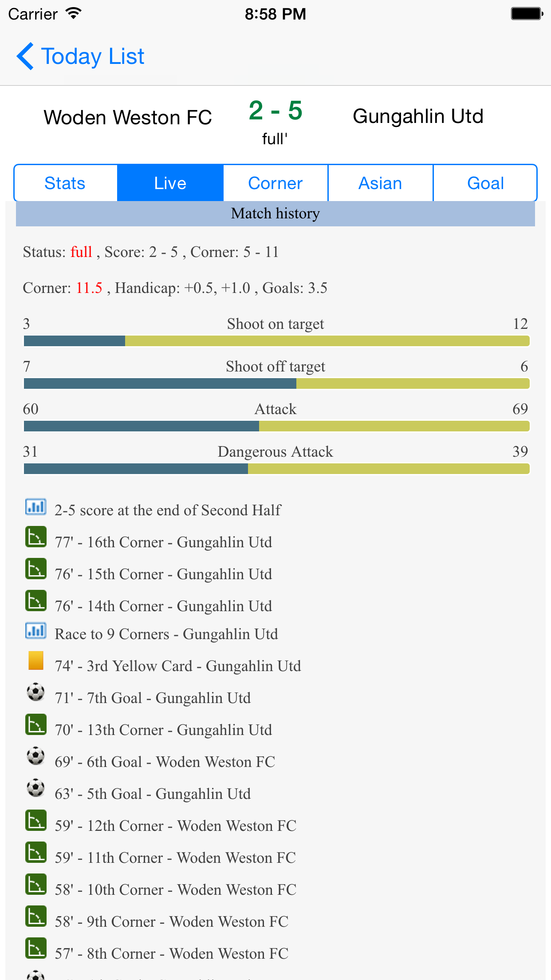Open the Corner tab
Viewport: 551px width, 980px height.
click(x=275, y=183)
